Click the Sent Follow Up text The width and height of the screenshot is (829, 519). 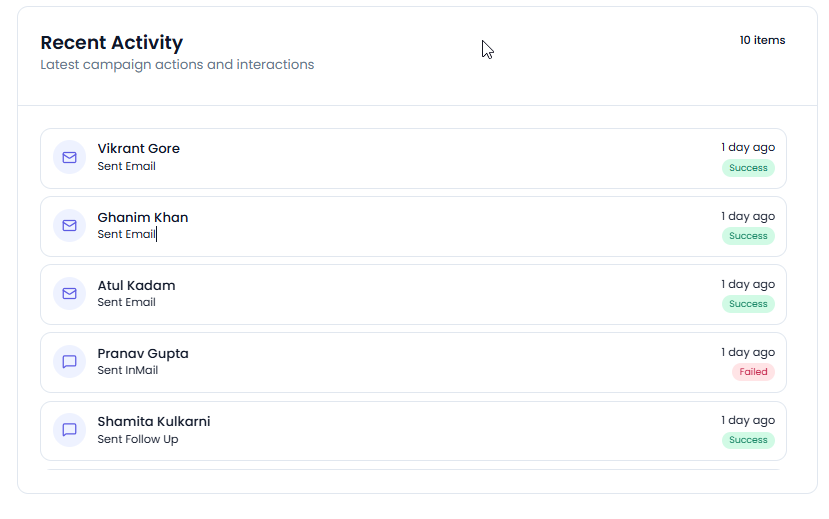point(138,439)
